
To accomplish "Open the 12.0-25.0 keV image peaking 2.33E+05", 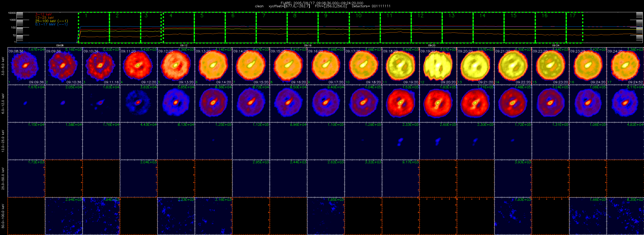I will pos(401,141).
